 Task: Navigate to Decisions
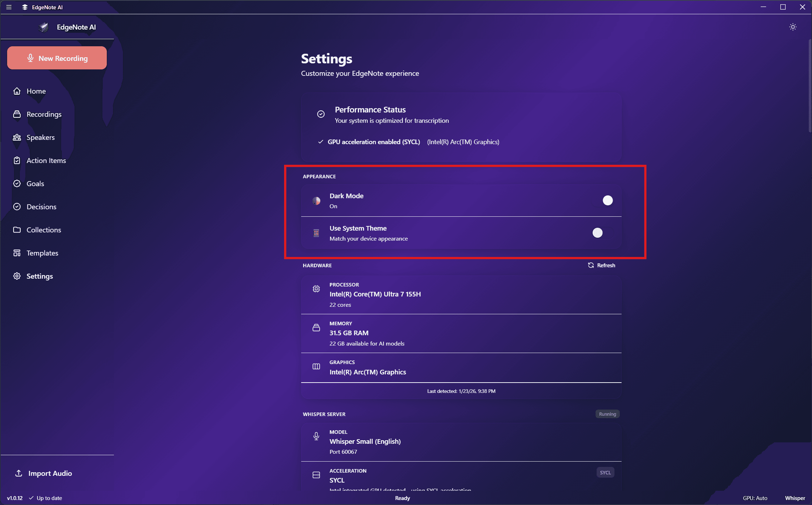[41, 206]
